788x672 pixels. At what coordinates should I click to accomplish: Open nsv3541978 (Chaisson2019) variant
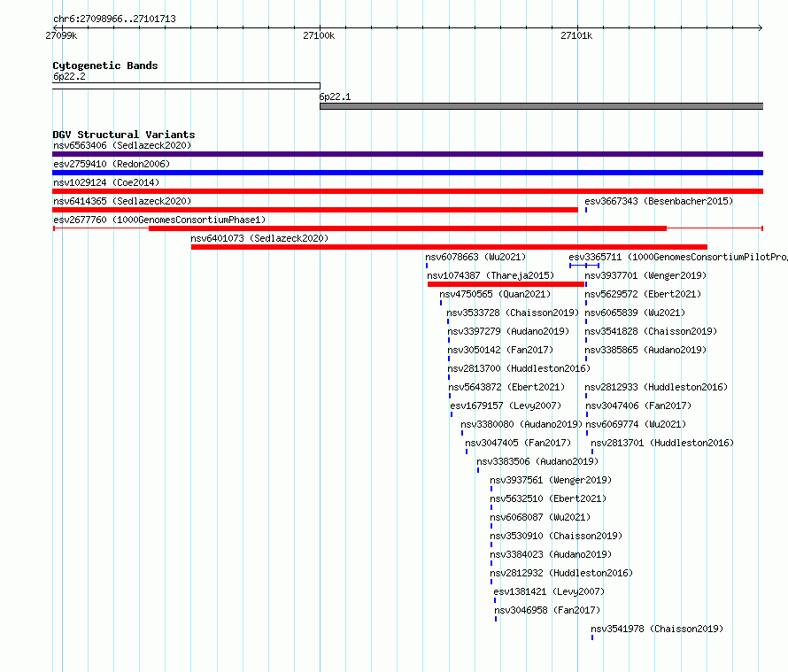coord(657,629)
